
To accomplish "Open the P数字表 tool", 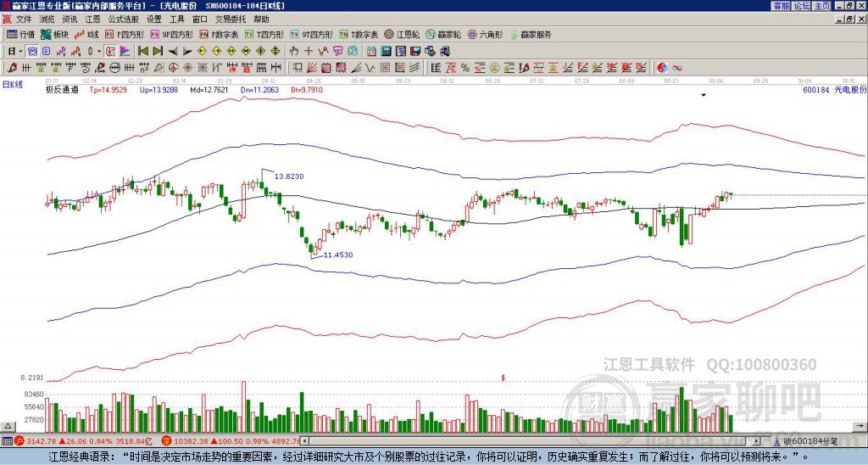I will [220, 34].
